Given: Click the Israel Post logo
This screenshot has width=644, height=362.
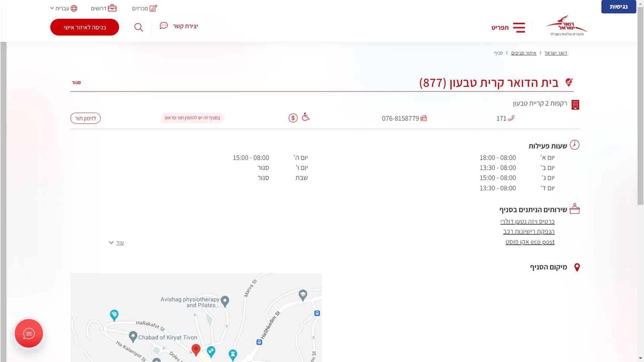Looking at the screenshot, I should [x=567, y=26].
